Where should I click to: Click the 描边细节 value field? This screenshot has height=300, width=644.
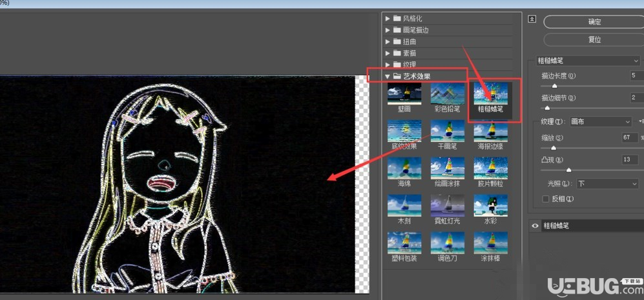click(637, 97)
